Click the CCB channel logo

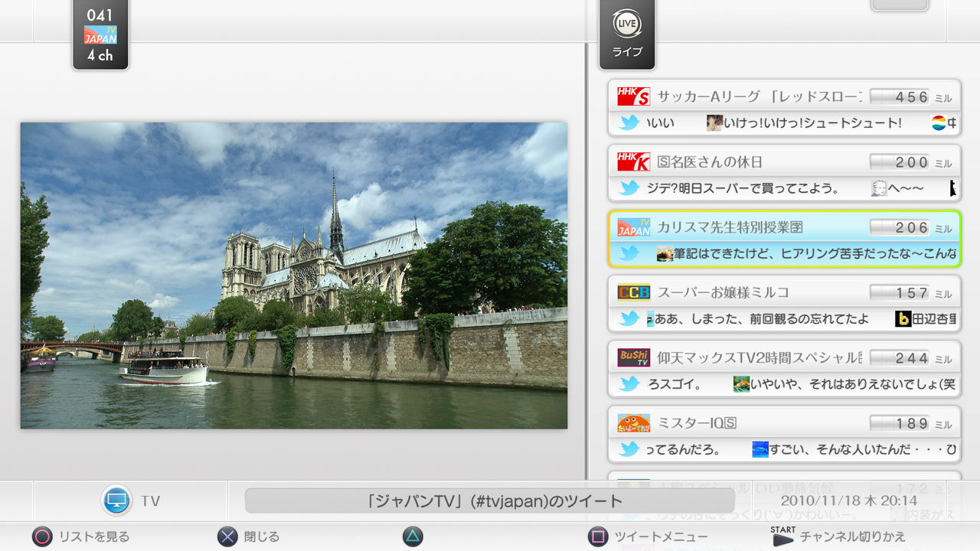tap(633, 292)
